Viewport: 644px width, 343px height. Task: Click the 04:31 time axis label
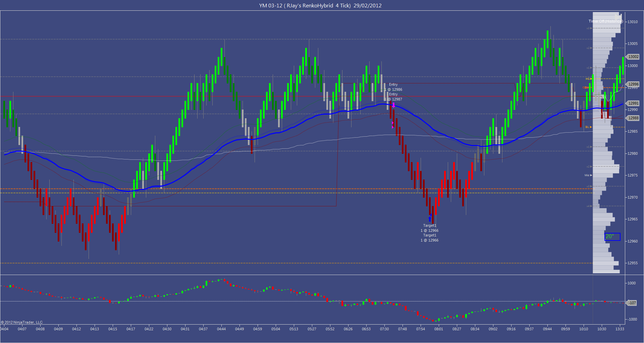(x=185, y=329)
